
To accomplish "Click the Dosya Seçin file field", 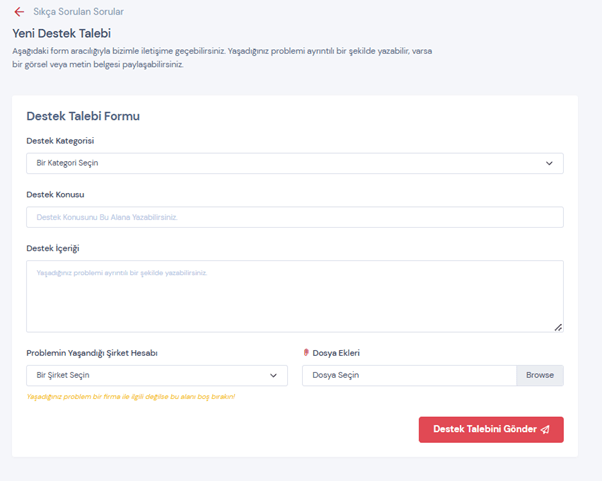I will click(408, 375).
